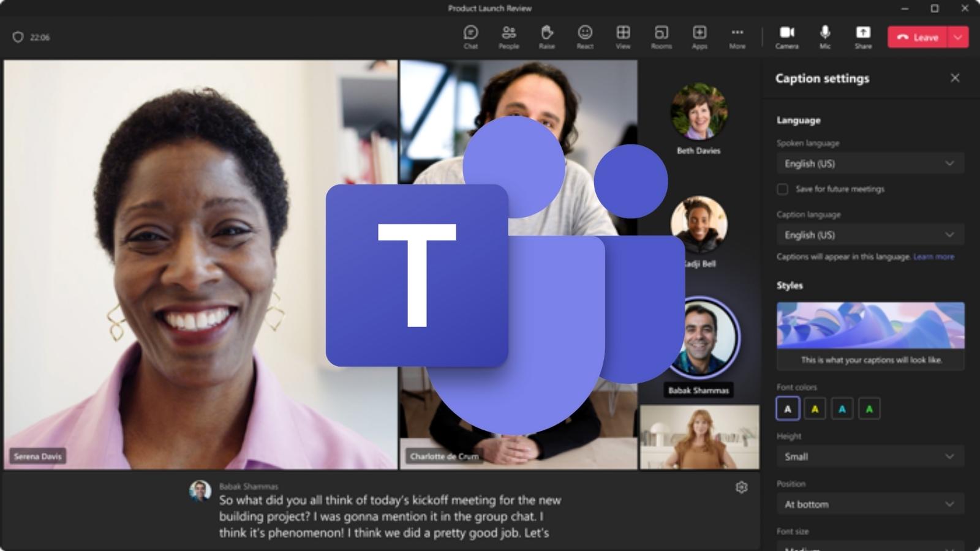Open the Position dropdown At bottom

[870, 504]
